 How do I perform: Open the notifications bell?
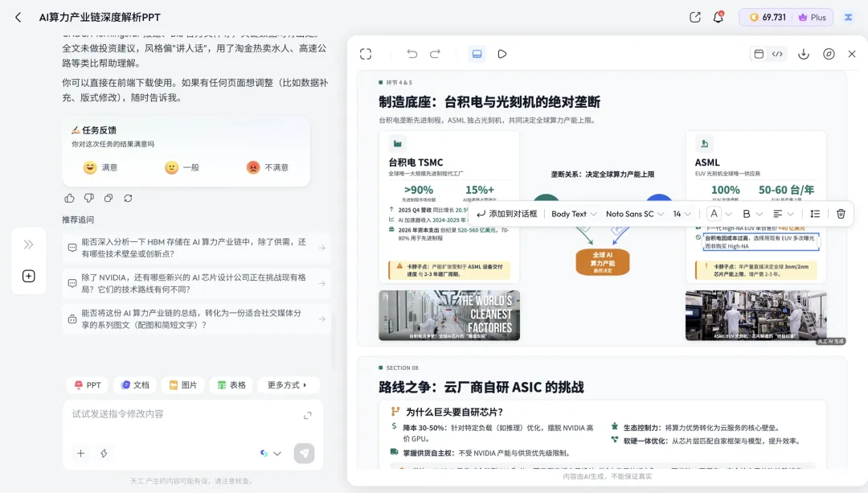coord(718,17)
